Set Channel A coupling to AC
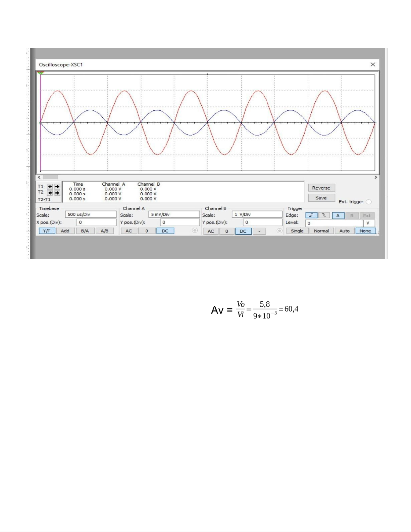The image size is (411, 532). tap(129, 231)
